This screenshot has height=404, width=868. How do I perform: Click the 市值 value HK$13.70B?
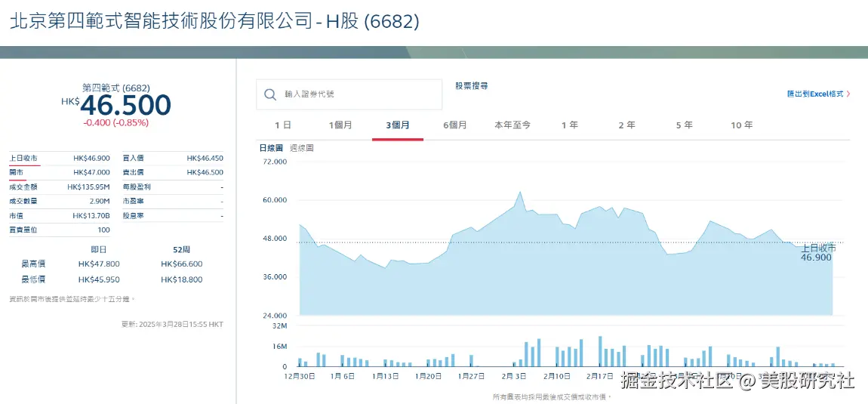point(91,215)
